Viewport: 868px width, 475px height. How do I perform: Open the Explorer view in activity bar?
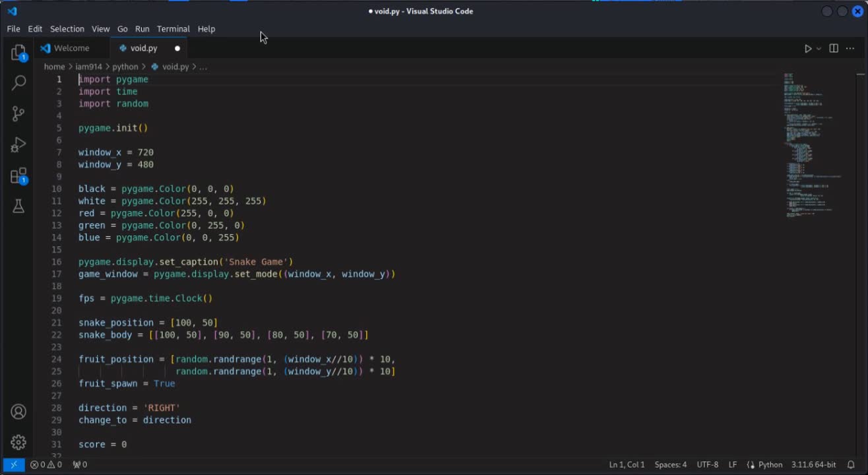coord(18,52)
